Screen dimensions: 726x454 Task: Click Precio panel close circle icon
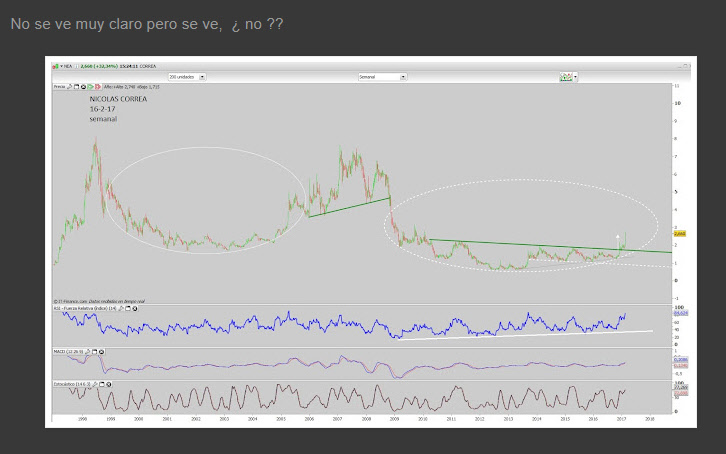[x=83, y=87]
